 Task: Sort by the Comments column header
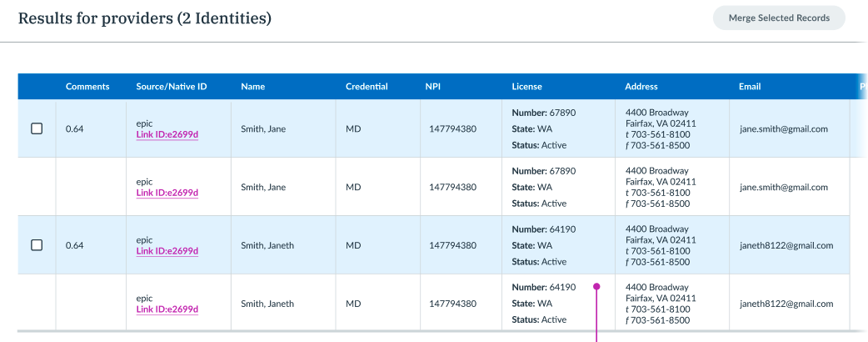pos(87,87)
